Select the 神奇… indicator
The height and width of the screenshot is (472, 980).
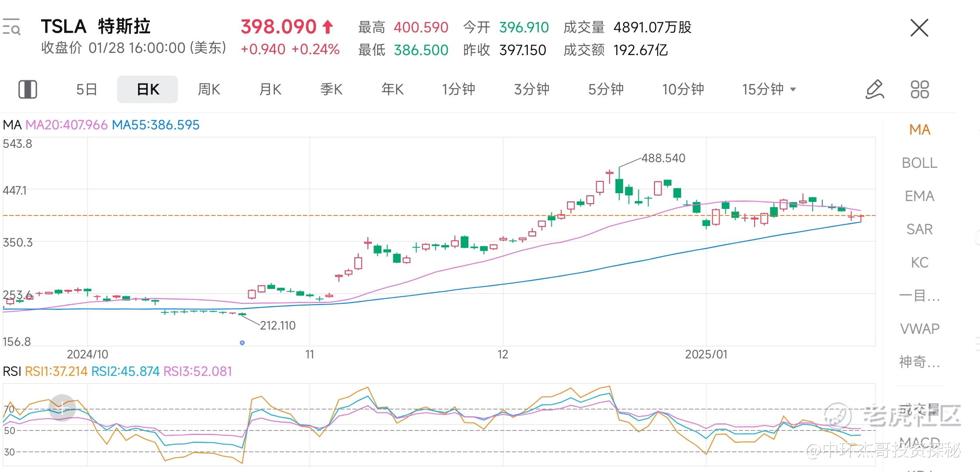point(920,362)
